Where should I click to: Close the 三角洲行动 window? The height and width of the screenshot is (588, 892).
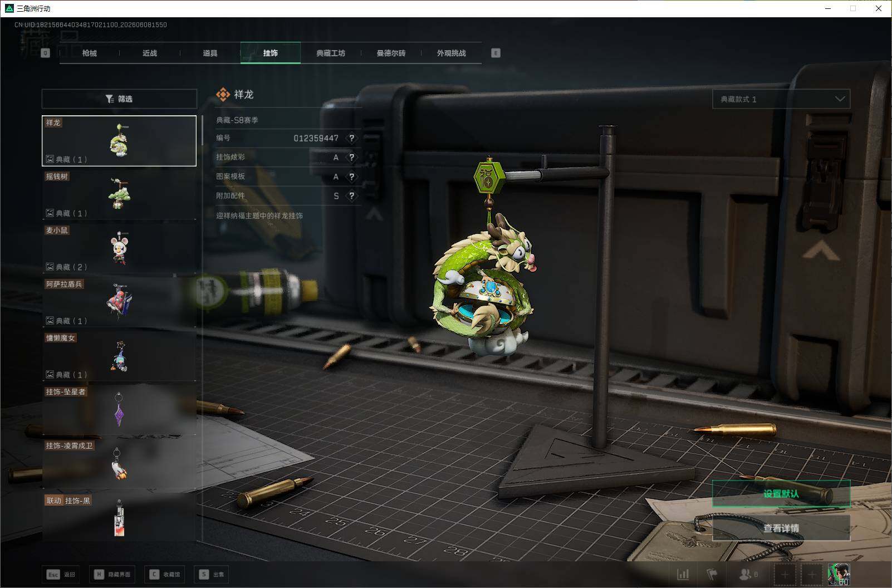(879, 8)
